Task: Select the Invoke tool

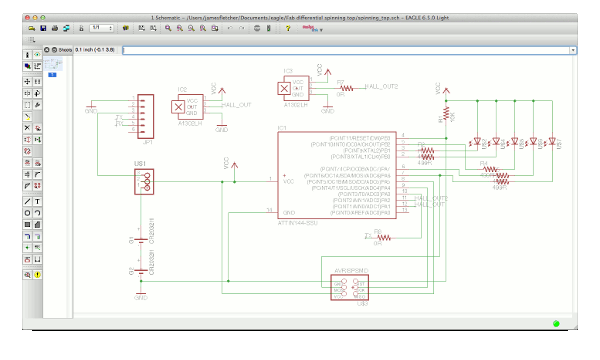Action: 37,186
